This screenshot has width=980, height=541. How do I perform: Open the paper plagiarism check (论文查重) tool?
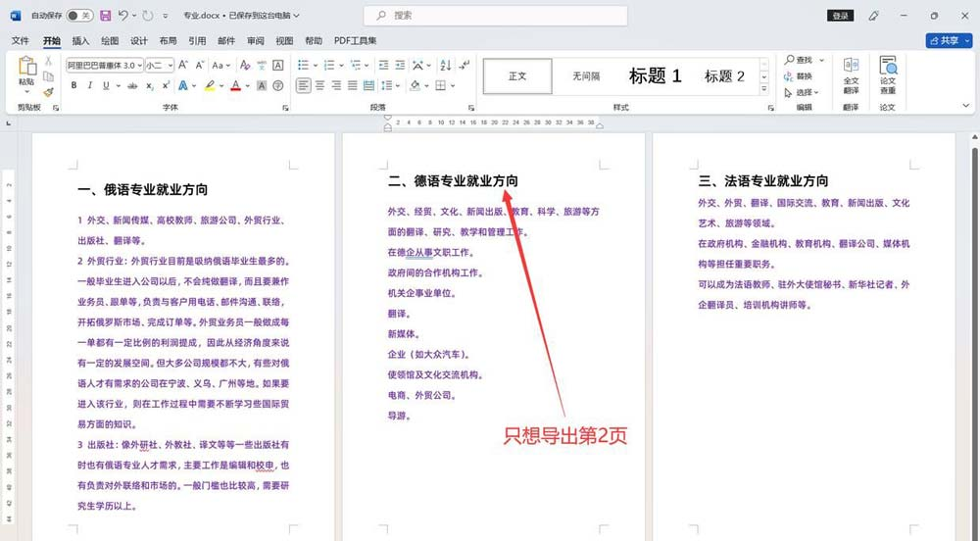(888, 74)
